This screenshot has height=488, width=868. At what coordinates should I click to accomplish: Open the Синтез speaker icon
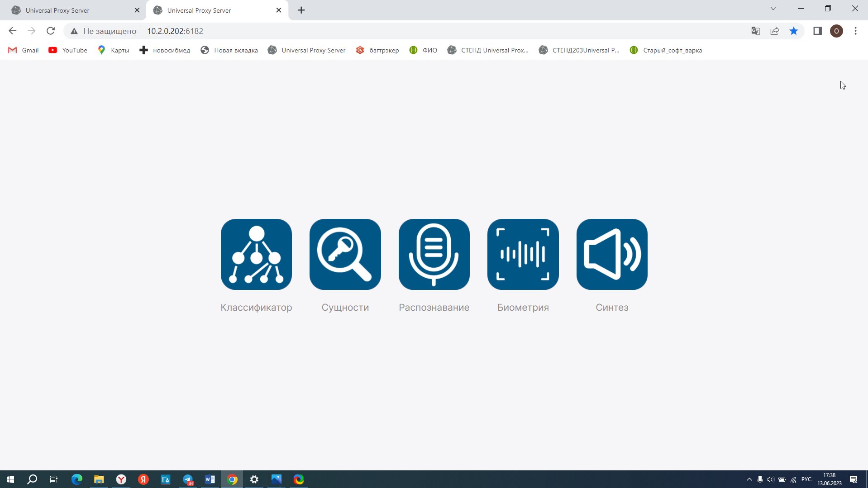(x=612, y=254)
